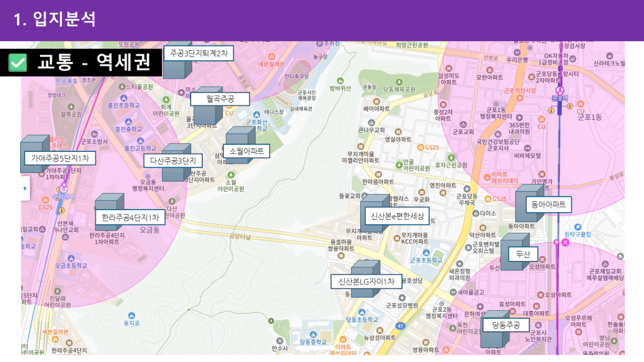Select the 1. 입지분석 slide title
Viewport: 644px width, 362px height.
(55, 20)
